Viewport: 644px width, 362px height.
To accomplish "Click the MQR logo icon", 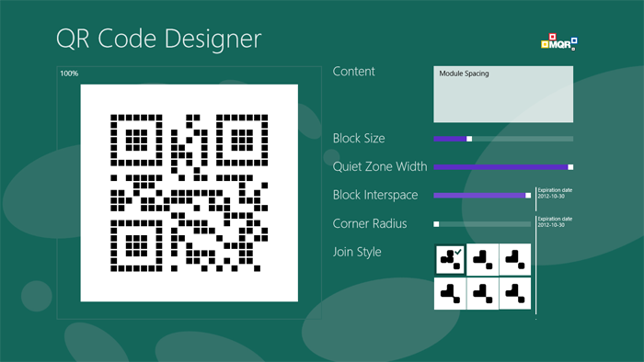I will click(x=559, y=42).
